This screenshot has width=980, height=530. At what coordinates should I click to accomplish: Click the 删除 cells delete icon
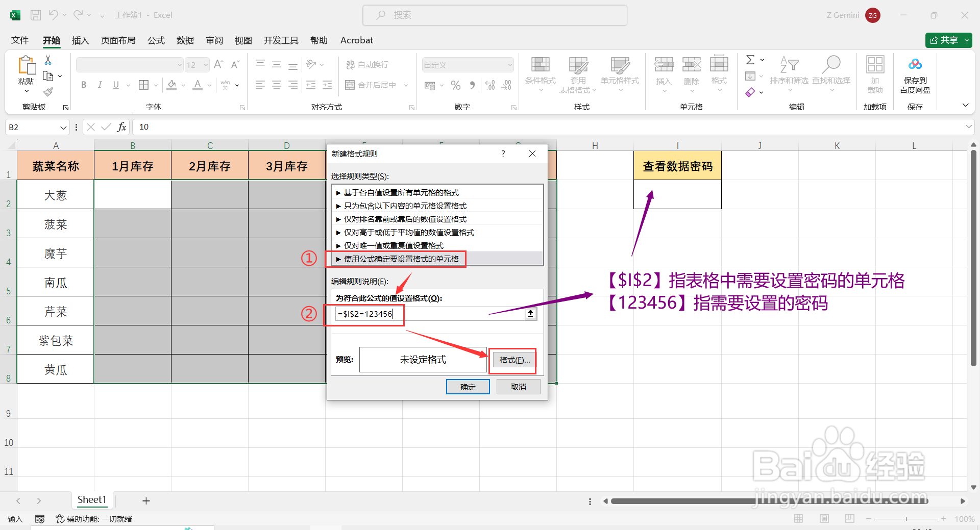692,65
